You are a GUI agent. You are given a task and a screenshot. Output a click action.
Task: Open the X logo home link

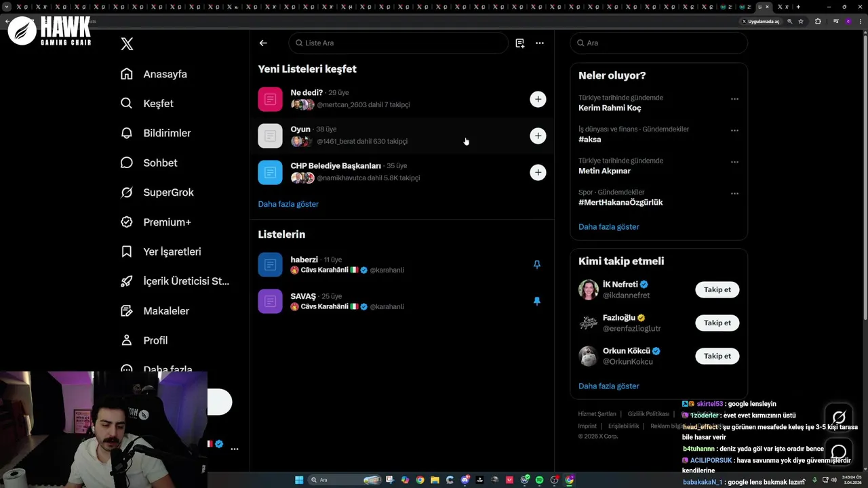127,44
